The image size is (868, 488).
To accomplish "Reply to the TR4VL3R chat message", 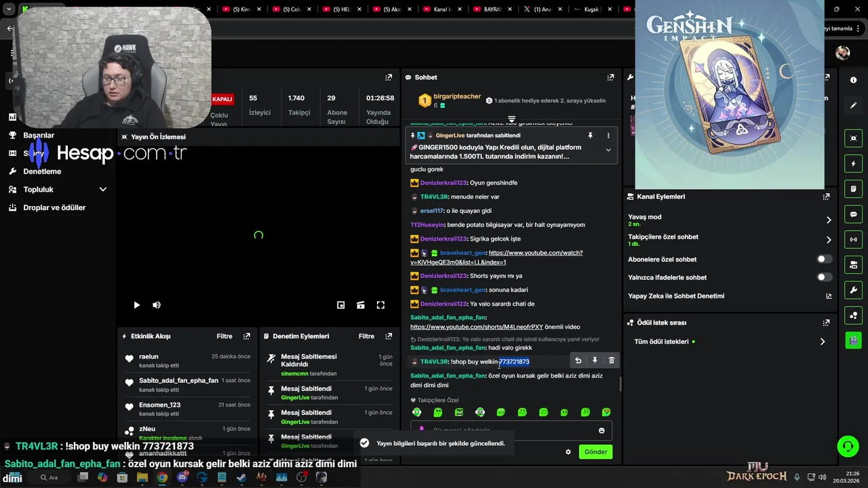I will (x=578, y=361).
